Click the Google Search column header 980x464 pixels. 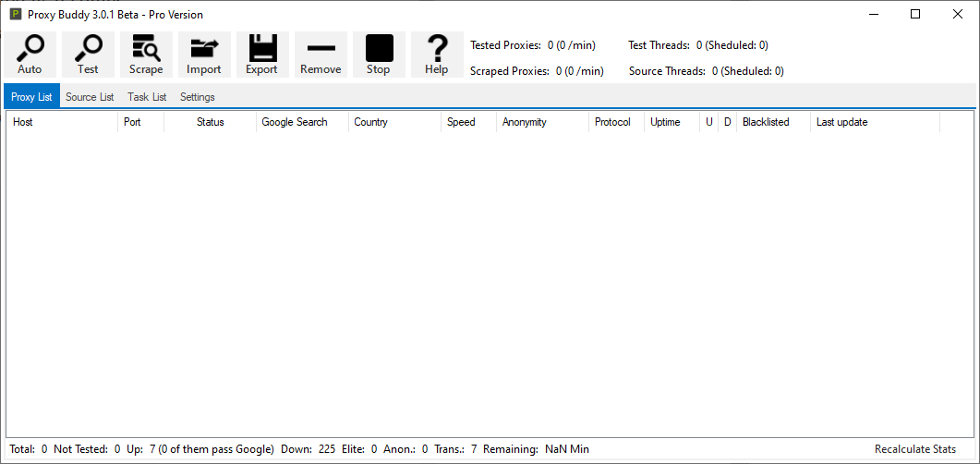coord(303,122)
